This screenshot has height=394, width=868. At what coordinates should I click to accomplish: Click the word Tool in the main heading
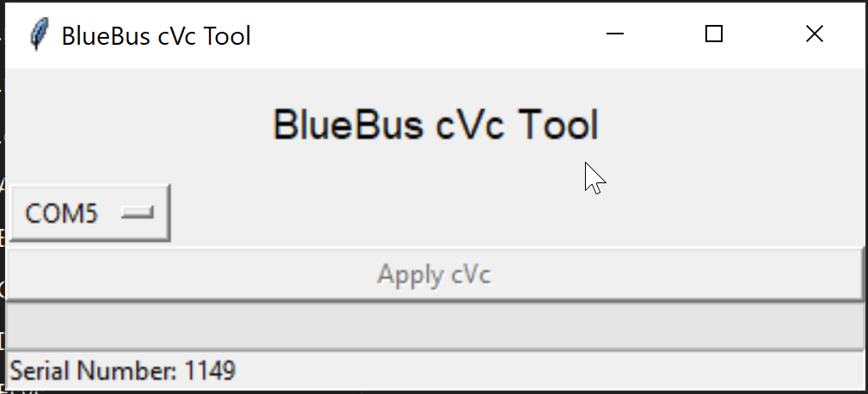(558, 125)
